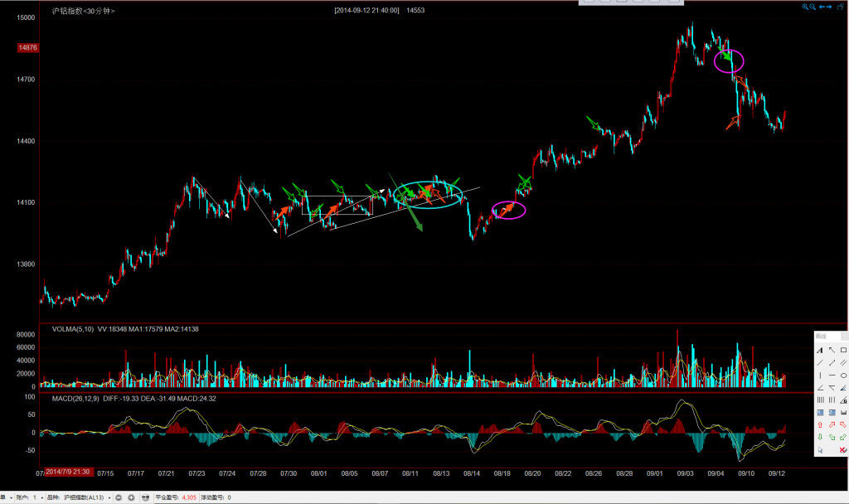Switch to the pointer selection cursor tool
849x504 pixels.
pyautogui.click(x=819, y=449)
